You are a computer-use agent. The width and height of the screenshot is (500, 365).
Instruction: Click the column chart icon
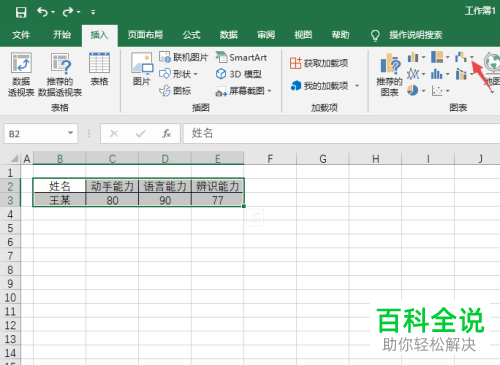413,57
